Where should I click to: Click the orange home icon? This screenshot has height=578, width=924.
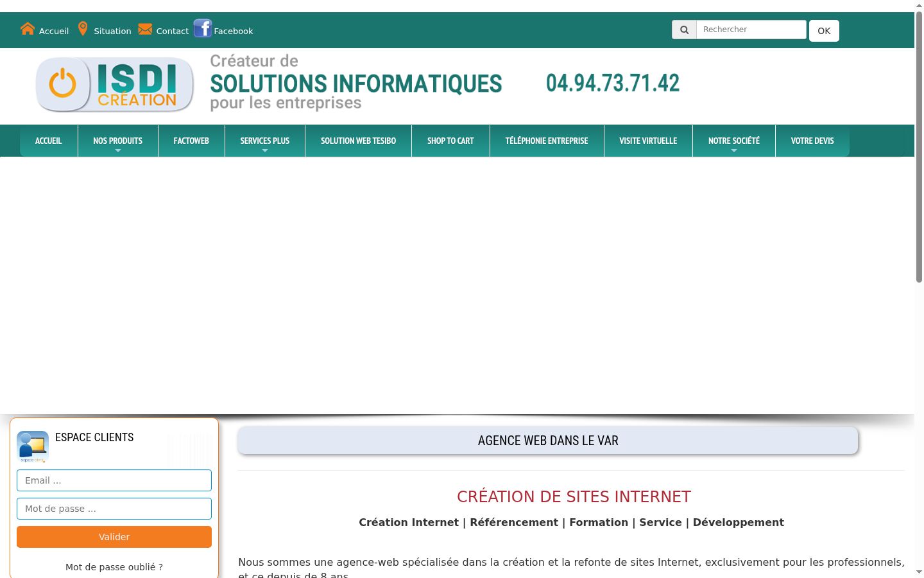[28, 29]
